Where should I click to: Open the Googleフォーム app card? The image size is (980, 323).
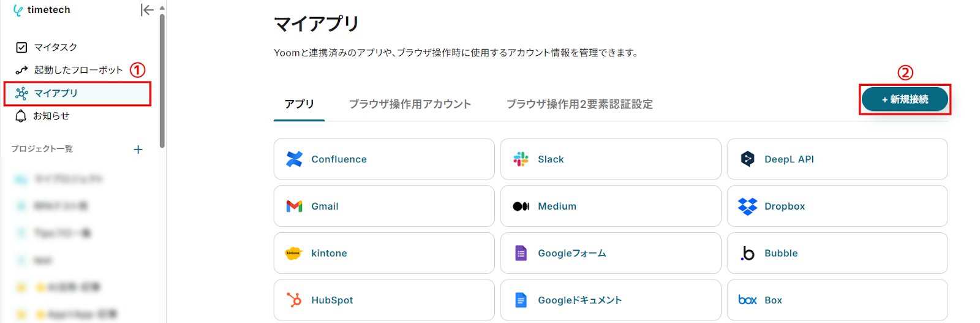[610, 253]
